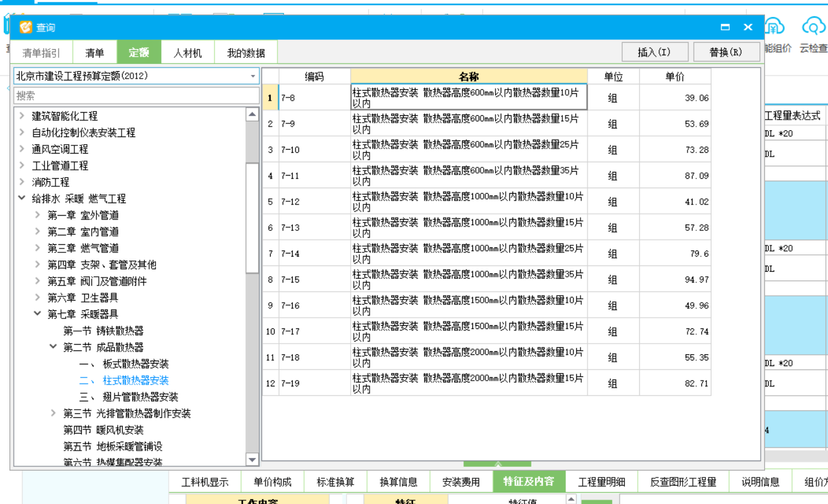Select 第五节 地板采暖管铺设 tree item
The image size is (828, 504).
click(113, 446)
